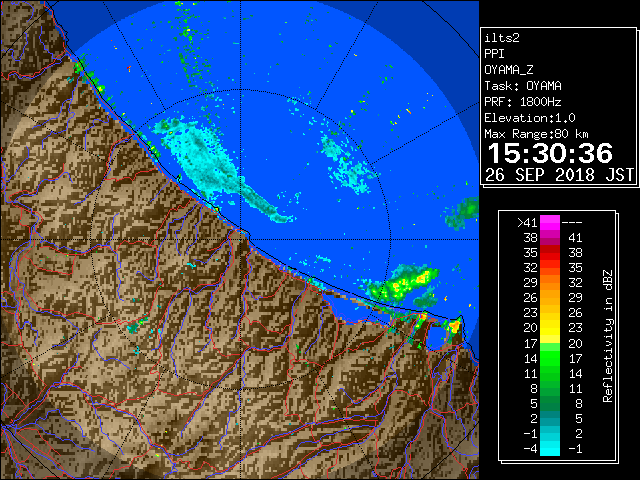Click the "PRF: 1800Hz" value
This screenshot has height=480, width=640.
click(523, 102)
